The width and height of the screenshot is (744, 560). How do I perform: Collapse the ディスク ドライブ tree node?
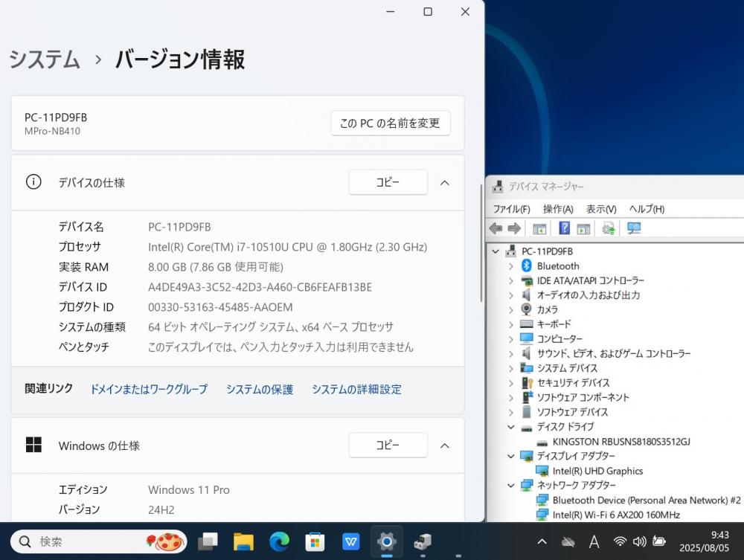pos(511,427)
